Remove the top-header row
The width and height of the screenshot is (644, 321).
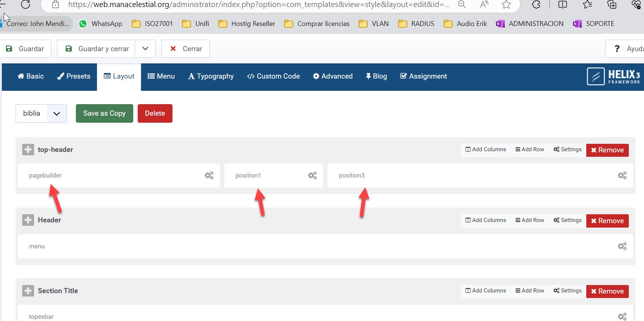point(607,150)
